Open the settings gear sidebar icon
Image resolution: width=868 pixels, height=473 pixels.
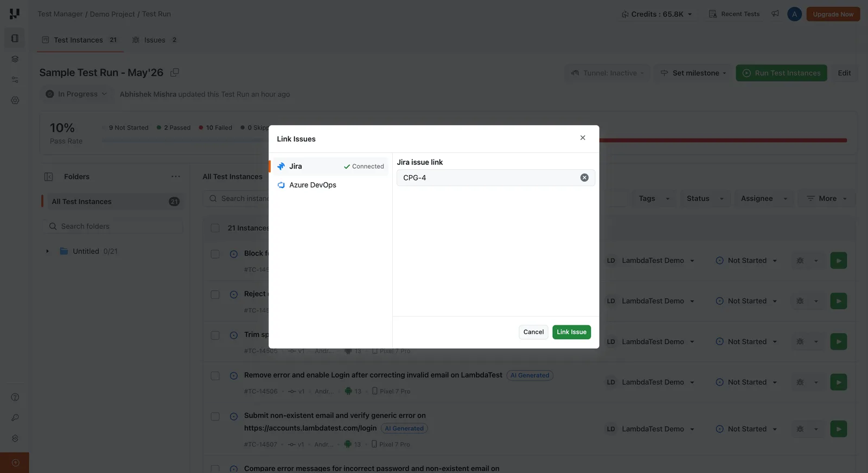pyautogui.click(x=15, y=100)
